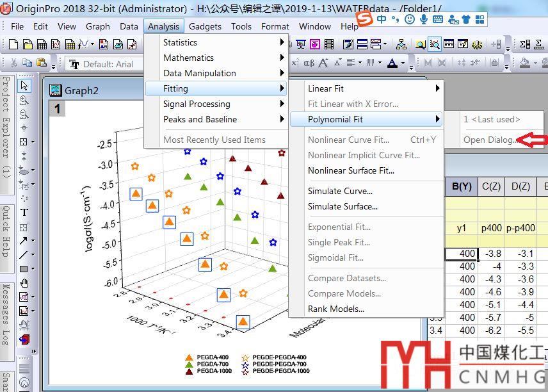Click the New Project toolbar icon
Screen dimensions: 548x392
(12, 44)
